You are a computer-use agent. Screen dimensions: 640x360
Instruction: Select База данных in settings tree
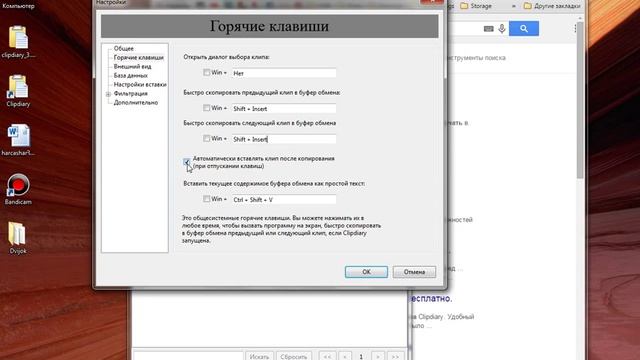[131, 76]
